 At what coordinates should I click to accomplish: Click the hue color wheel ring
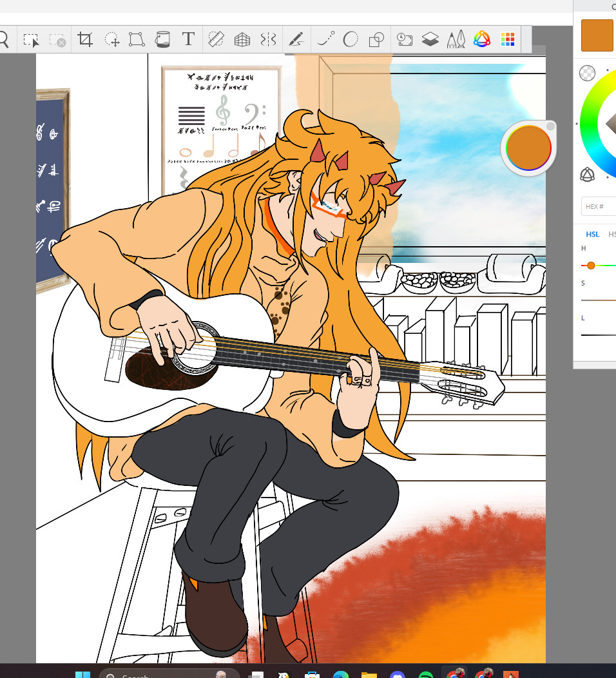click(590, 124)
